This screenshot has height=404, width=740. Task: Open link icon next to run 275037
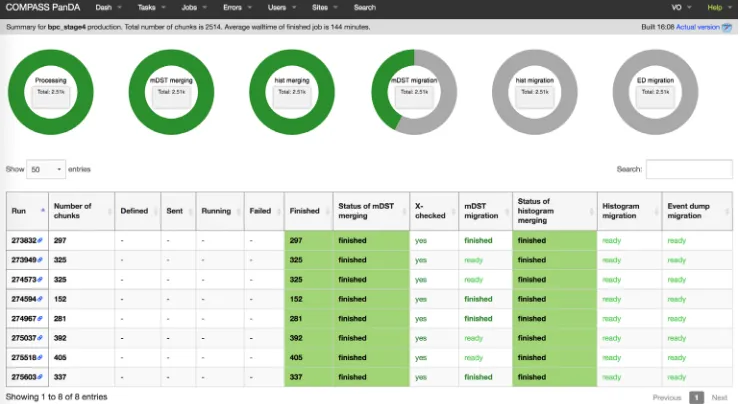[40, 338]
